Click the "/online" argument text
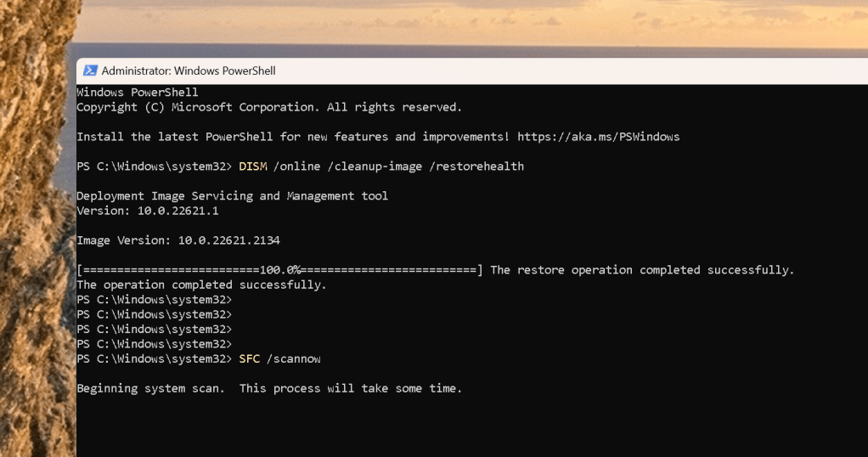Image resolution: width=868 pixels, height=457 pixels. 296,166
